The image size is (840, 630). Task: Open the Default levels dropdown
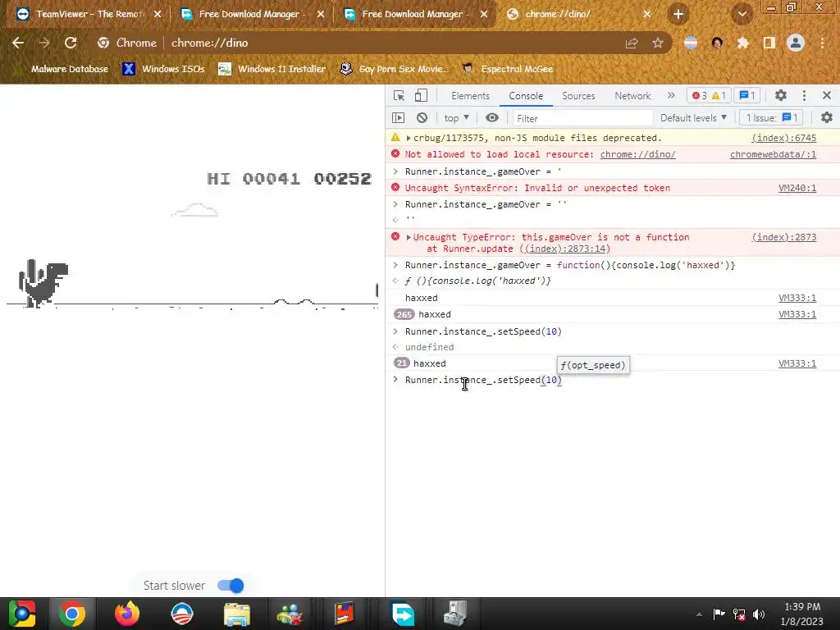693,118
